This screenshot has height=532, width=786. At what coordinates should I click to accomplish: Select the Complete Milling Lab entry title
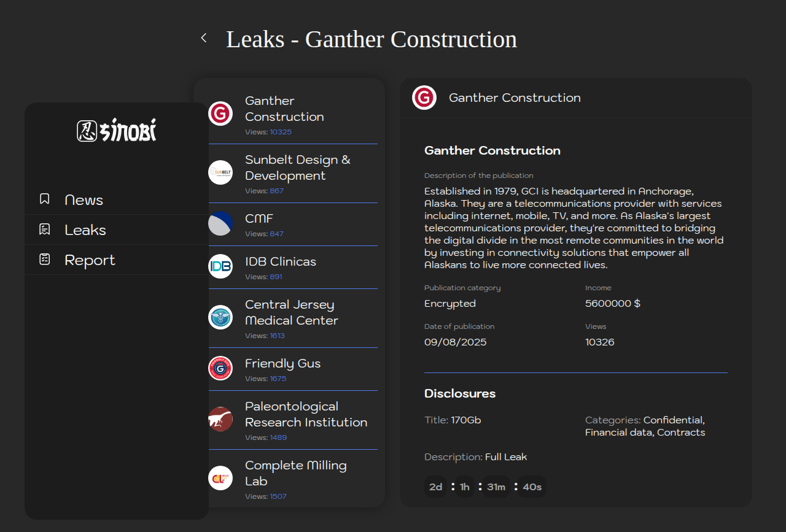click(295, 473)
